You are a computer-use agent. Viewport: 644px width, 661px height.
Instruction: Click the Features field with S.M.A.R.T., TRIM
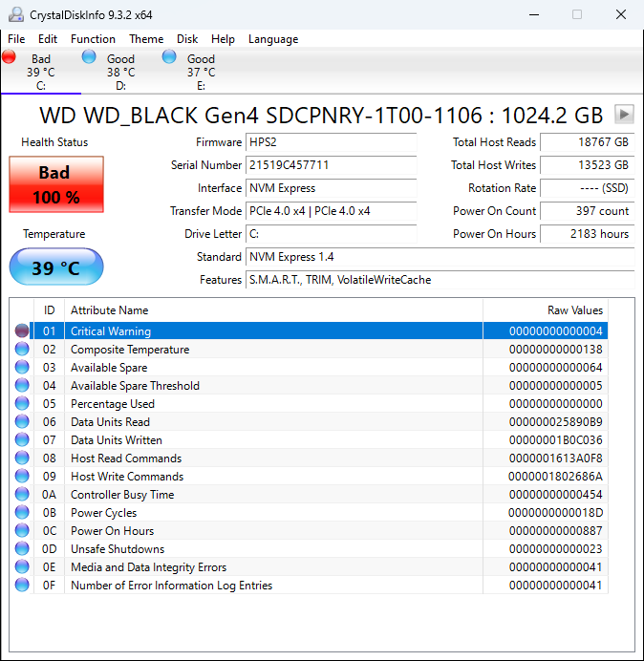[x=440, y=280]
